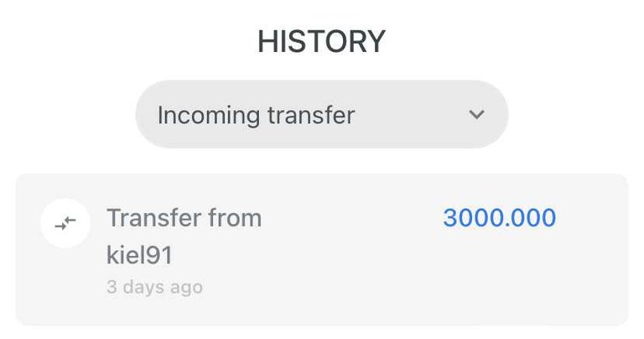
Task: Click the blue transfer amount value
Action: [x=500, y=217]
